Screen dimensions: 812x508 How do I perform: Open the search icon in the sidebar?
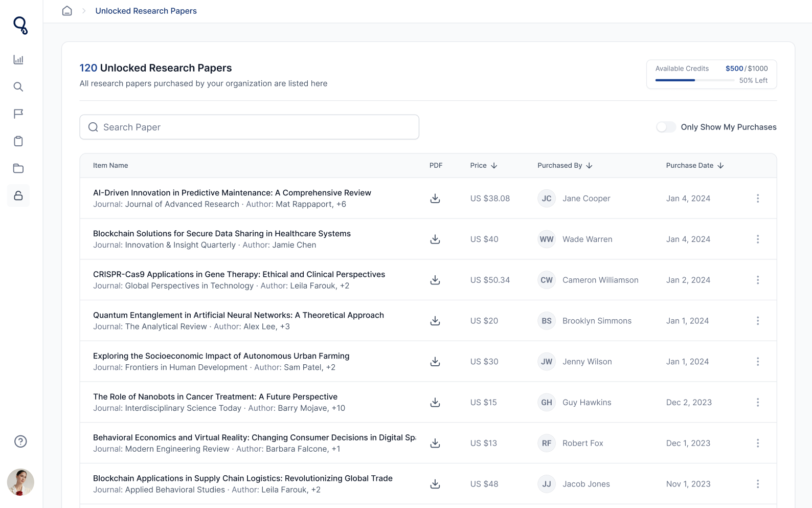click(18, 87)
